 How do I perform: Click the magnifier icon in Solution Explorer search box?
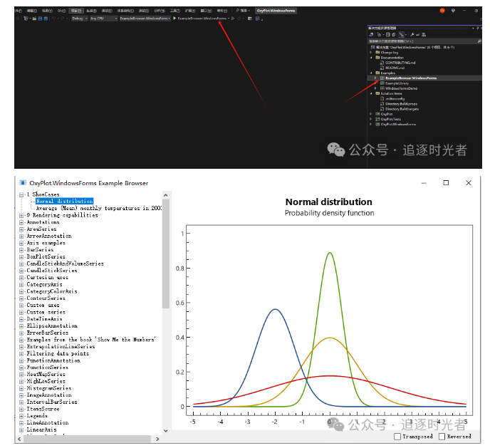[479, 41]
